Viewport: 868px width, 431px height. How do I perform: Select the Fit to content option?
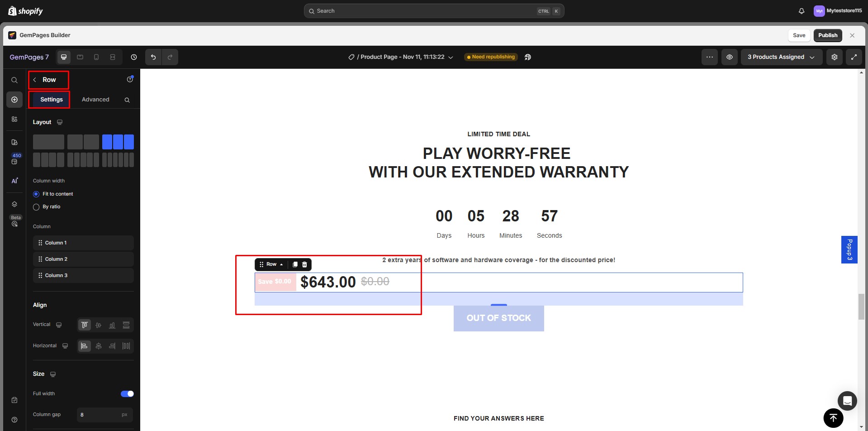pyautogui.click(x=36, y=194)
